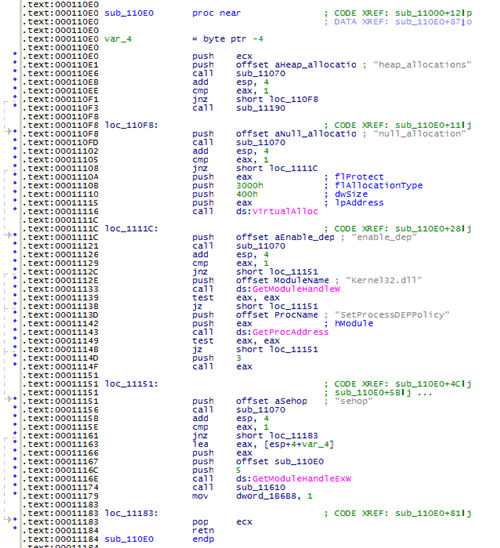
Task: Click the aSehop string offset
Action: pyautogui.click(x=290, y=401)
